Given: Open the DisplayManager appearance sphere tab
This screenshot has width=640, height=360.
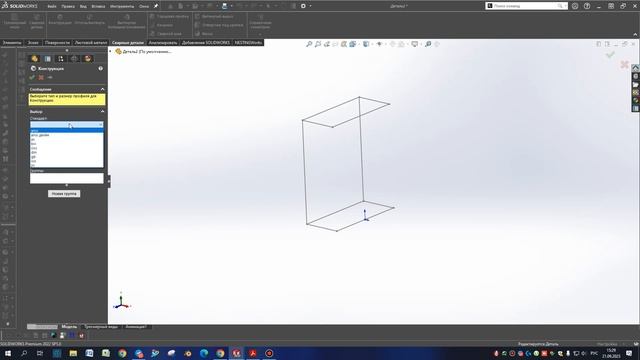Looking at the screenshot, I should [87, 59].
